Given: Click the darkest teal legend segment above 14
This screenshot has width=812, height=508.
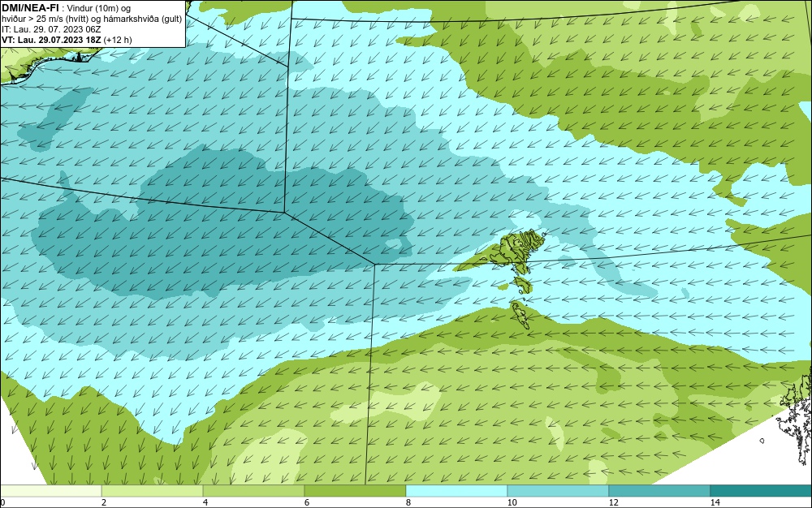Looking at the screenshot, I should [762, 491].
